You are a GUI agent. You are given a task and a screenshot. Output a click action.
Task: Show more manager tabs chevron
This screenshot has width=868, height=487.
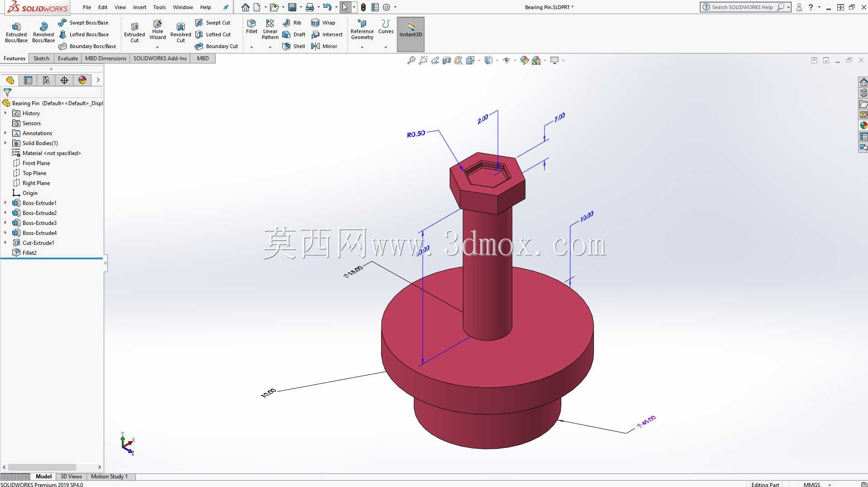[98, 80]
